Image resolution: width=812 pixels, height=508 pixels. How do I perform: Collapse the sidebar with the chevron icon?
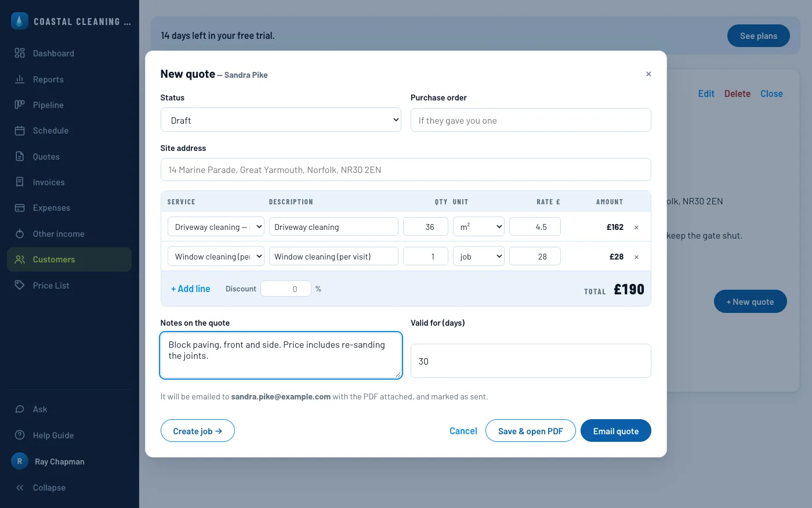pos(20,488)
